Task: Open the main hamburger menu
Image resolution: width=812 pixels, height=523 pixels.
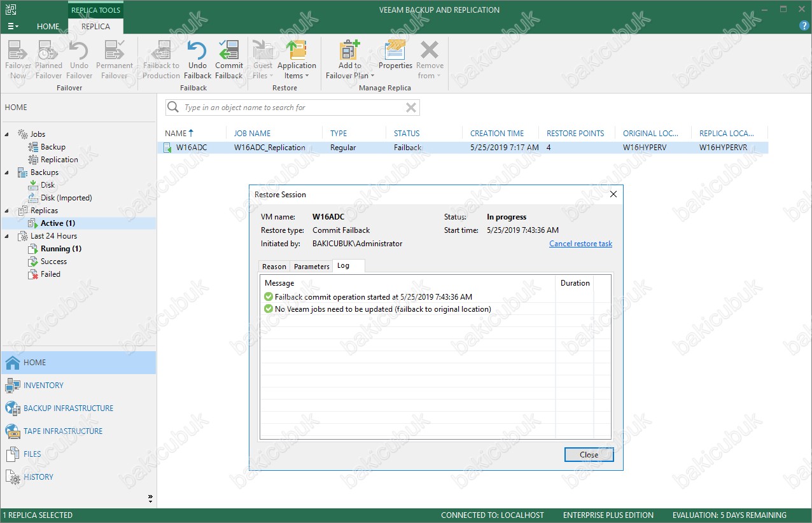Action: pos(13,27)
